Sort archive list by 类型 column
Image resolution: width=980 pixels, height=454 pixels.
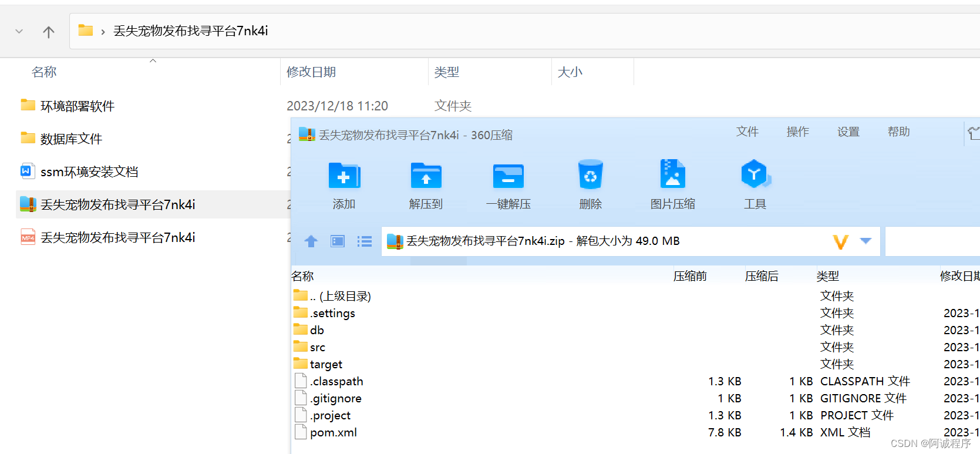point(828,276)
